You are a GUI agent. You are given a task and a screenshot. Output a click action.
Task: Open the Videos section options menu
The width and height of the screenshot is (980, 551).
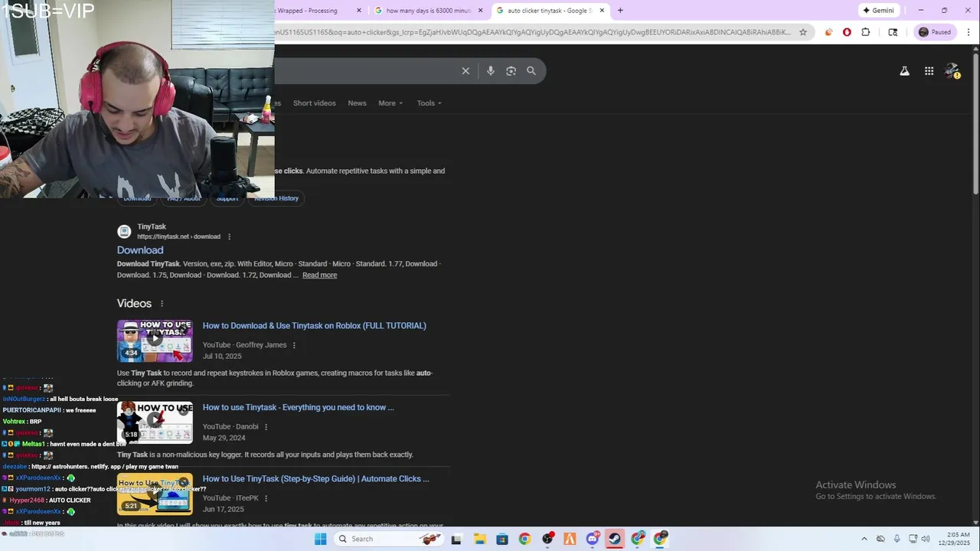[162, 304]
